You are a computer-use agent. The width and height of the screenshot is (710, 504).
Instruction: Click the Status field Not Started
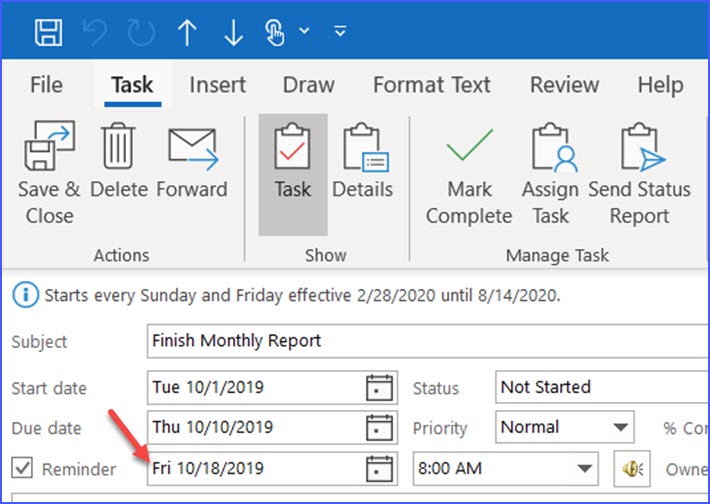click(x=602, y=387)
